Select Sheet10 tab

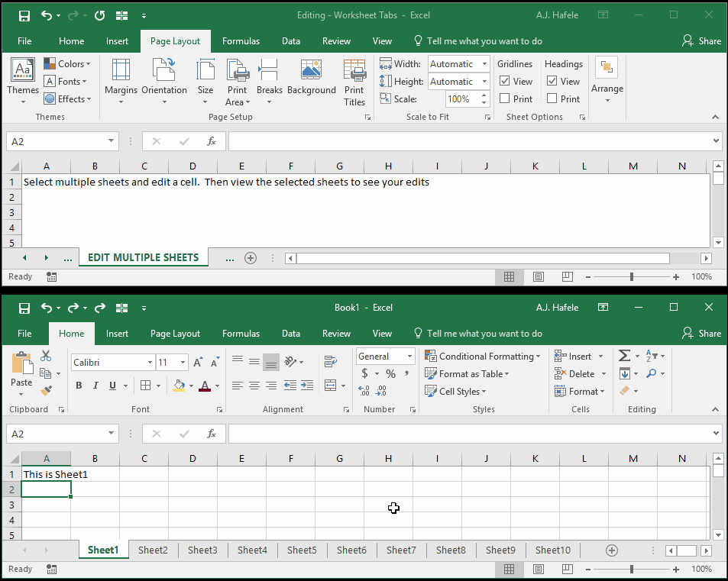[552, 550]
